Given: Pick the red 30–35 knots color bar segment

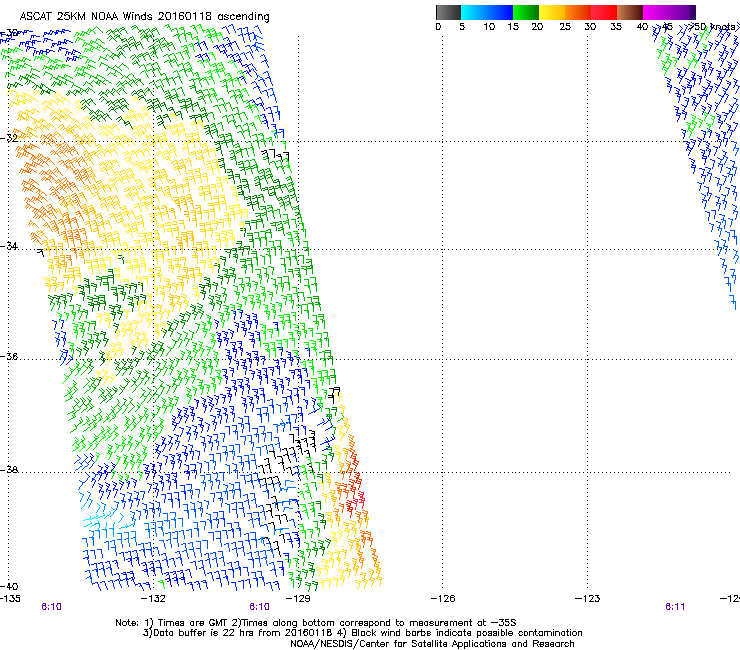Looking at the screenshot, I should [604, 12].
